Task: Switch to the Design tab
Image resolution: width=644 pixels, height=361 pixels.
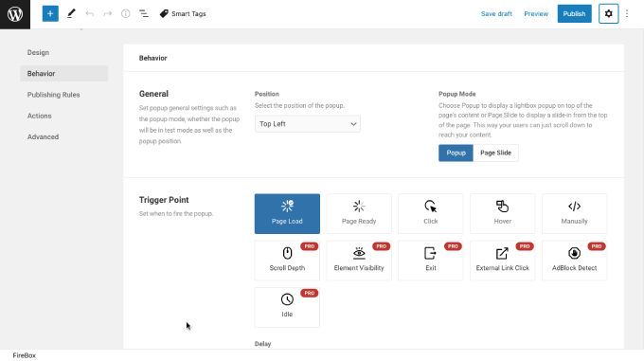Action: [63, 52]
